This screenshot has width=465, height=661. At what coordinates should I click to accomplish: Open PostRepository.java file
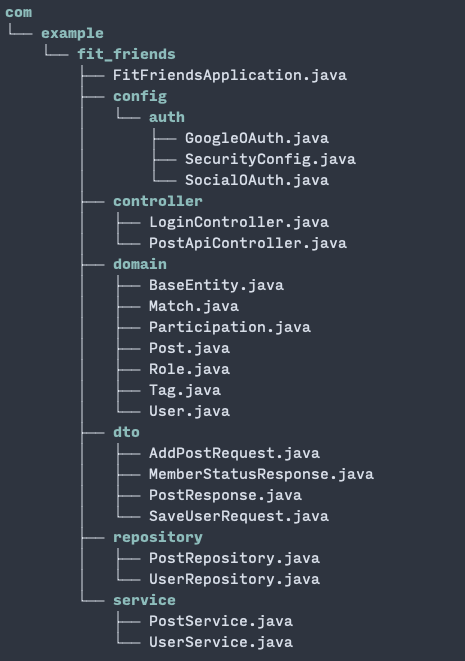tap(234, 559)
